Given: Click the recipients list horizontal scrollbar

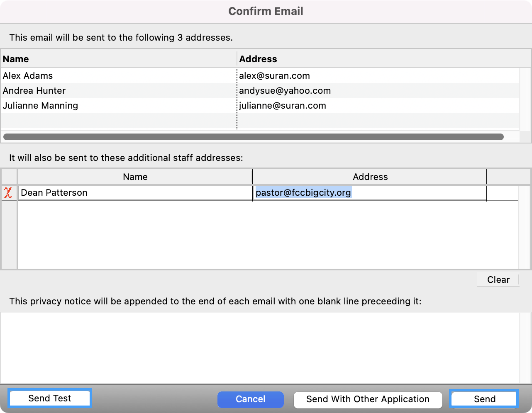Looking at the screenshot, I should pyautogui.click(x=253, y=137).
